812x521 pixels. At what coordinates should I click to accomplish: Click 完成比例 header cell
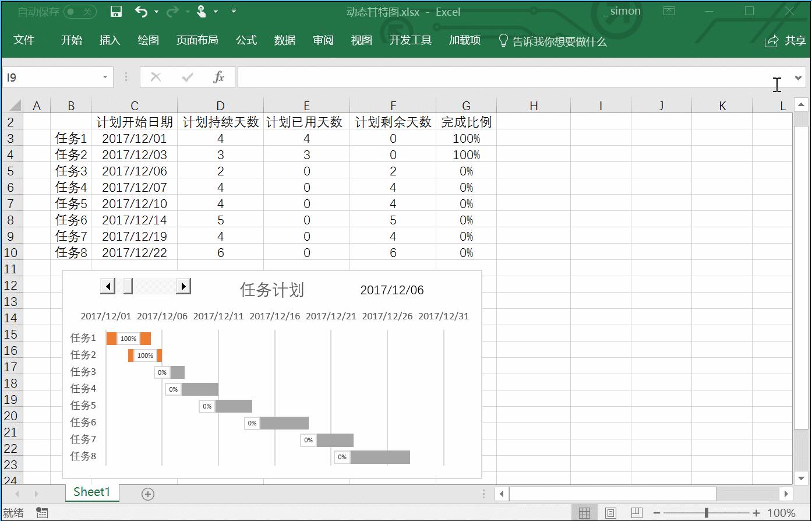coord(466,122)
